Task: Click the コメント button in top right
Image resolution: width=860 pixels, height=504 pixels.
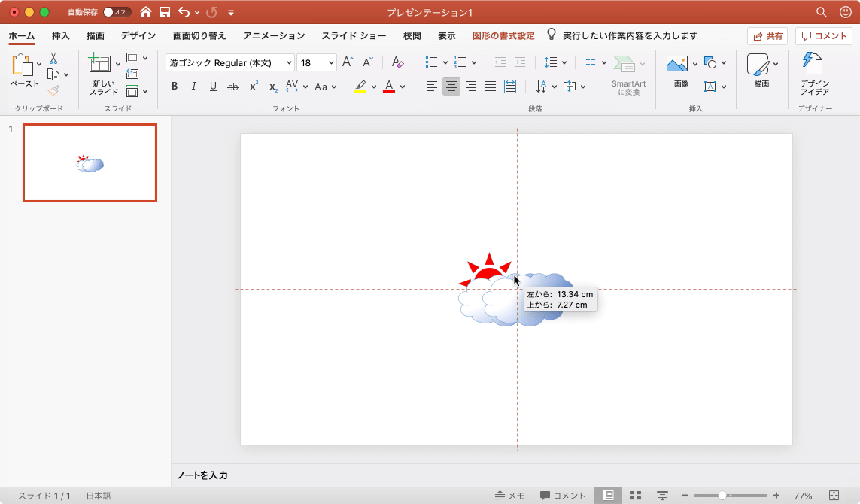Action: tap(824, 35)
